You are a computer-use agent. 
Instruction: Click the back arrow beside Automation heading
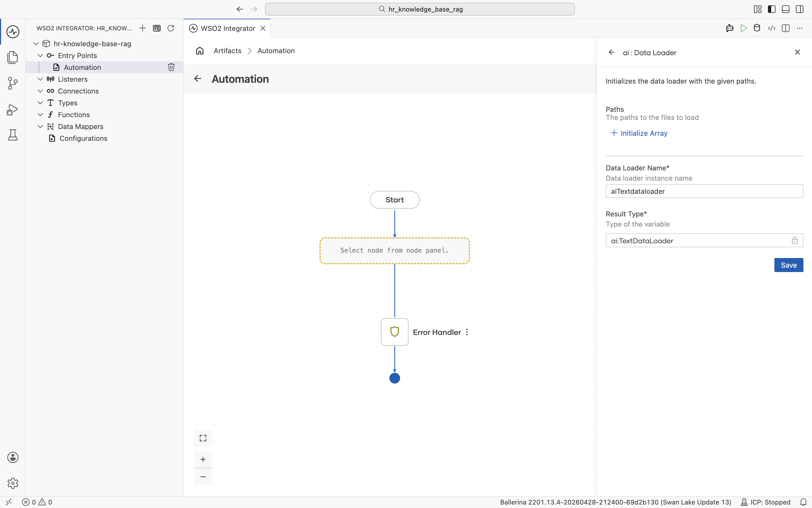point(198,78)
